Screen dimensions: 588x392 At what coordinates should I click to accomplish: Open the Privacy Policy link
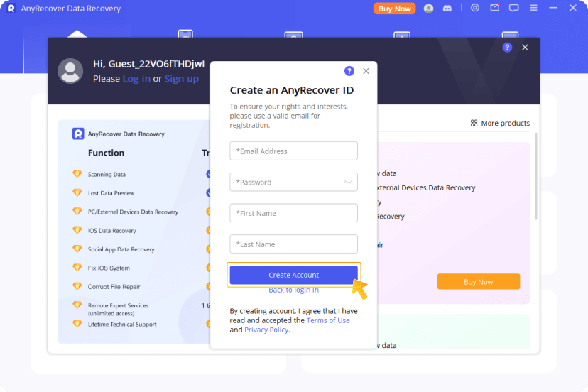(266, 330)
